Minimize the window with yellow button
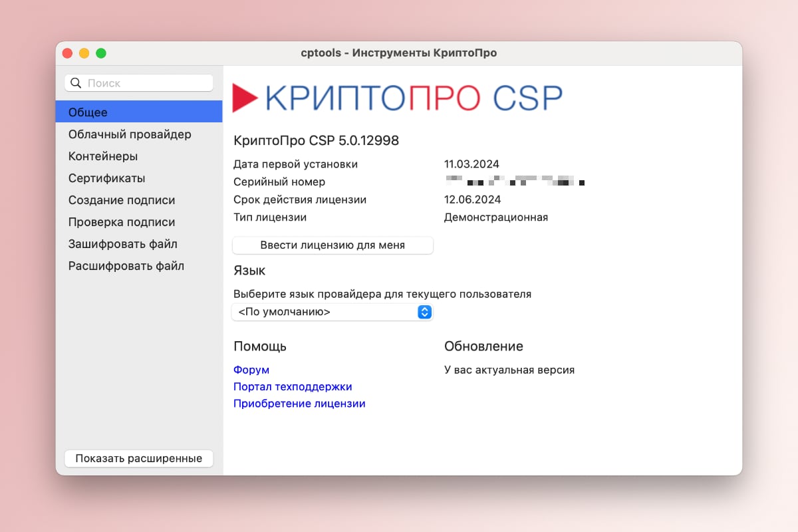 click(x=84, y=53)
